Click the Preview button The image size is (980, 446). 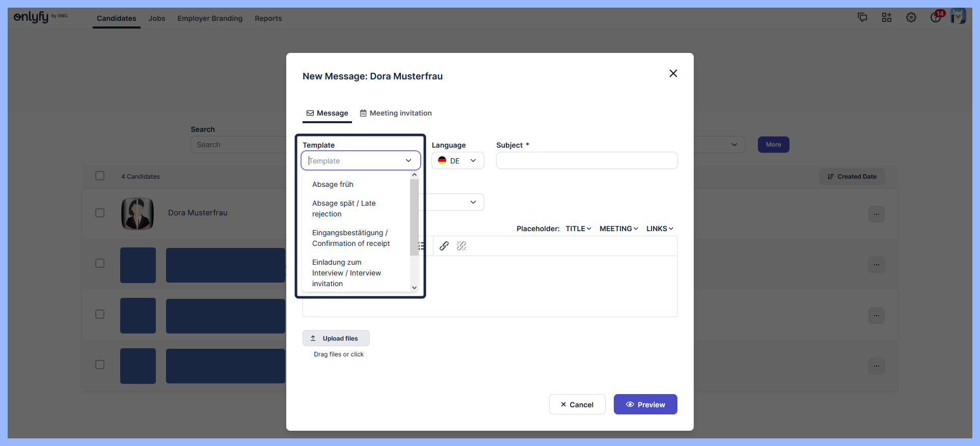645,404
